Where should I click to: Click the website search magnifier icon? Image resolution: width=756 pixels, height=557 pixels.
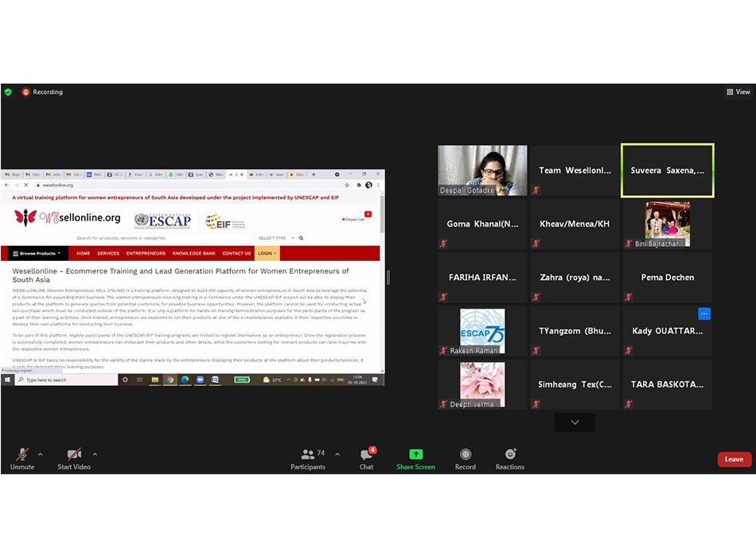pyautogui.click(x=302, y=238)
